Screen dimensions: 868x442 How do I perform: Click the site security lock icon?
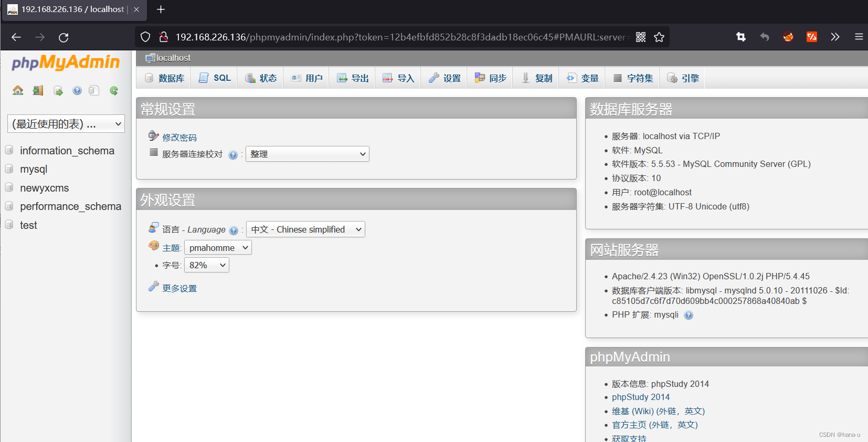164,37
